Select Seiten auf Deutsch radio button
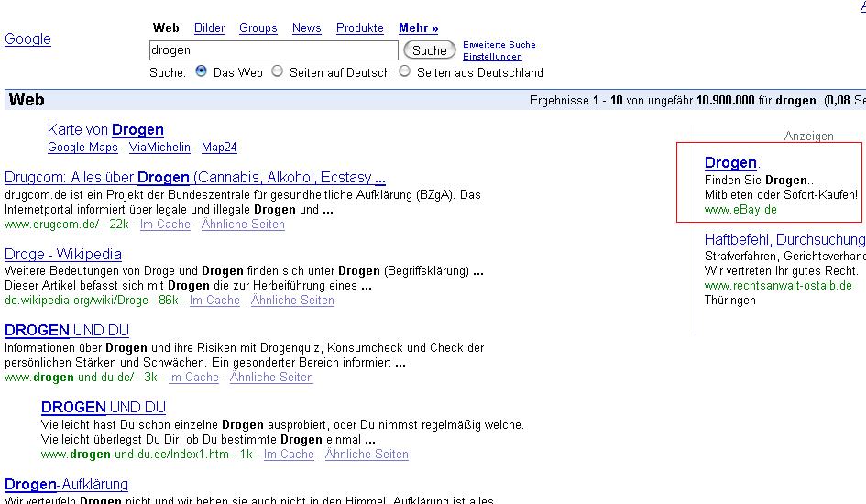 pos(278,71)
